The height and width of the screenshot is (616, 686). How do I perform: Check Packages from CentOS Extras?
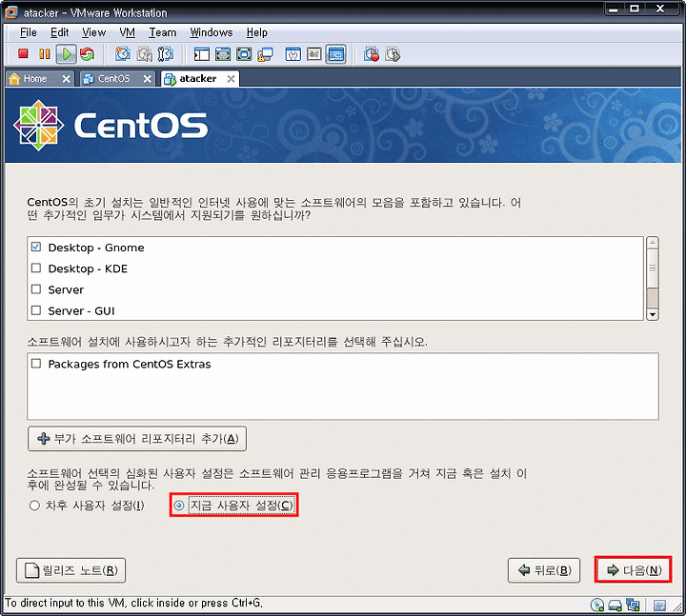coord(36,364)
